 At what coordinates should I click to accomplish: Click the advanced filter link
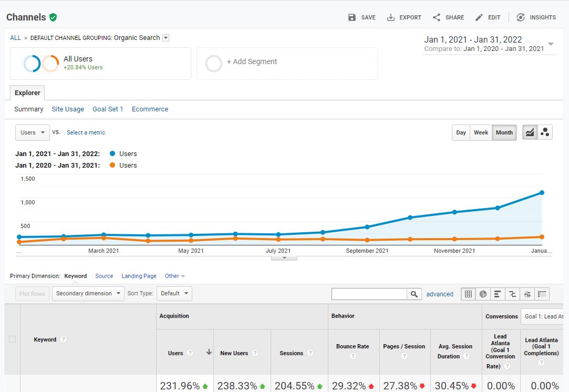click(x=440, y=294)
